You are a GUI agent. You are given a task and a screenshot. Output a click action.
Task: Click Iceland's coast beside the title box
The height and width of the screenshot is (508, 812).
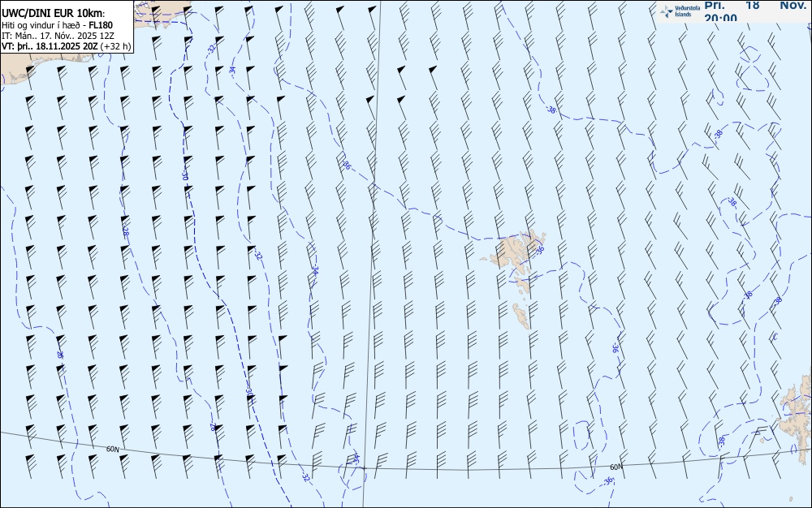tap(162, 15)
